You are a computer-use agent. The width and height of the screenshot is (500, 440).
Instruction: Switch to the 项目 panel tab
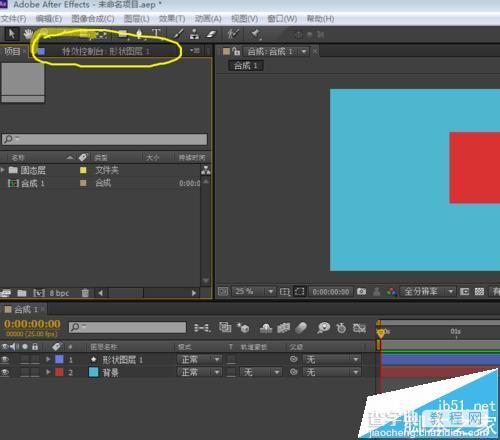(x=12, y=51)
